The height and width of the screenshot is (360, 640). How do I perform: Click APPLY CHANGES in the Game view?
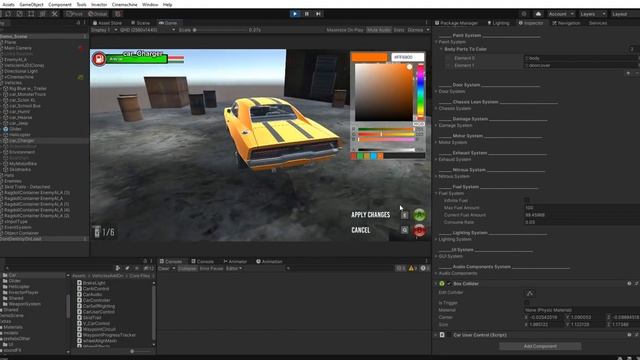[371, 215]
